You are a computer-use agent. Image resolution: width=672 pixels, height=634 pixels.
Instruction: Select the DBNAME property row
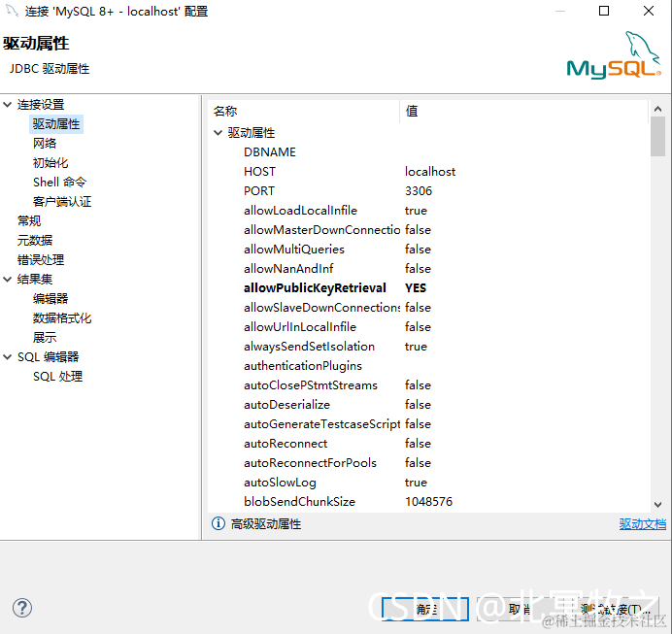point(270,152)
